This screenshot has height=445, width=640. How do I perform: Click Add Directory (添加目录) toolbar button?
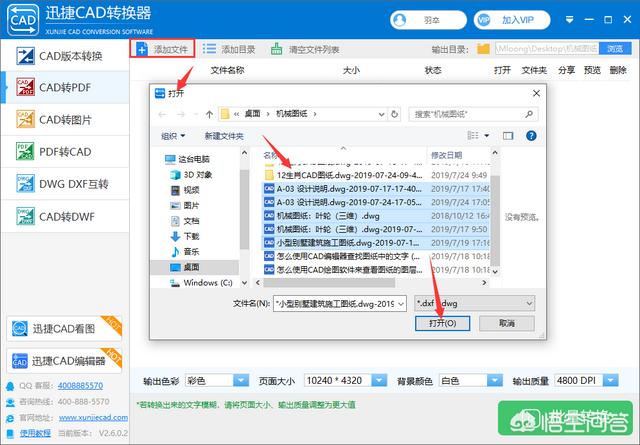coord(229,49)
